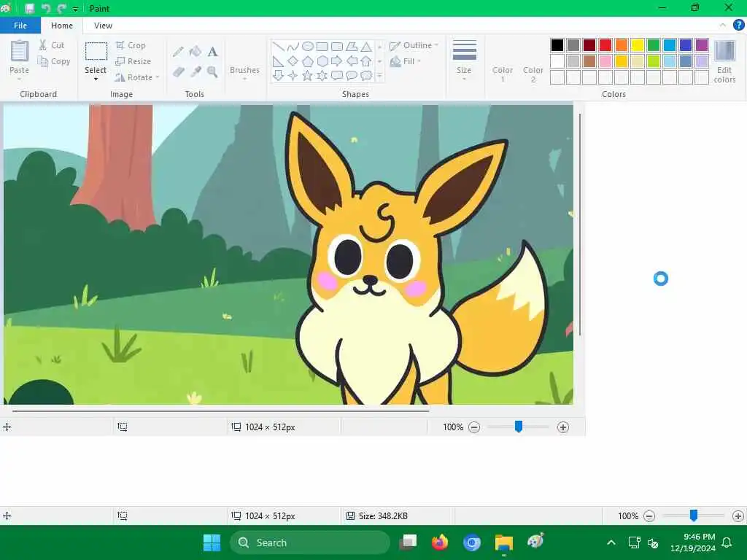Choose the Right arrow shape

point(337,61)
